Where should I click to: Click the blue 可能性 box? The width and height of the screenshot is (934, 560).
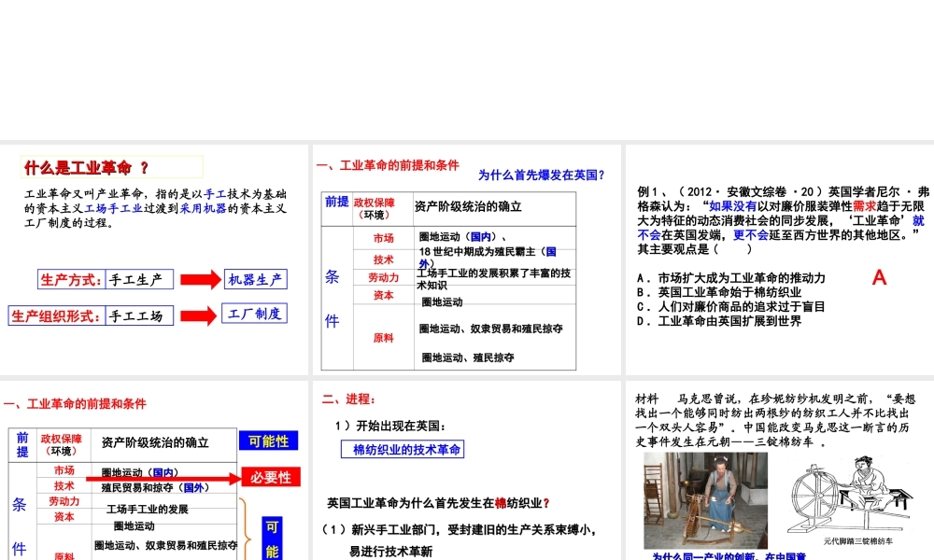coord(269,441)
